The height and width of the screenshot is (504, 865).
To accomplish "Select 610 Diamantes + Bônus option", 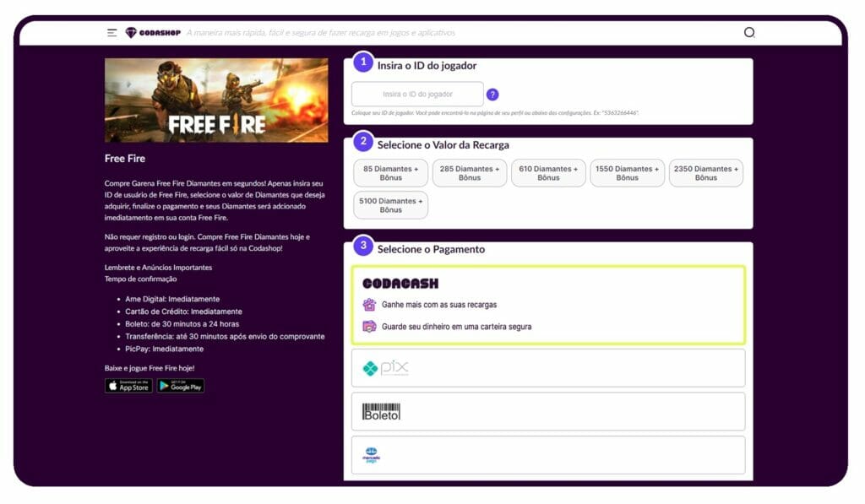I will pos(548,173).
